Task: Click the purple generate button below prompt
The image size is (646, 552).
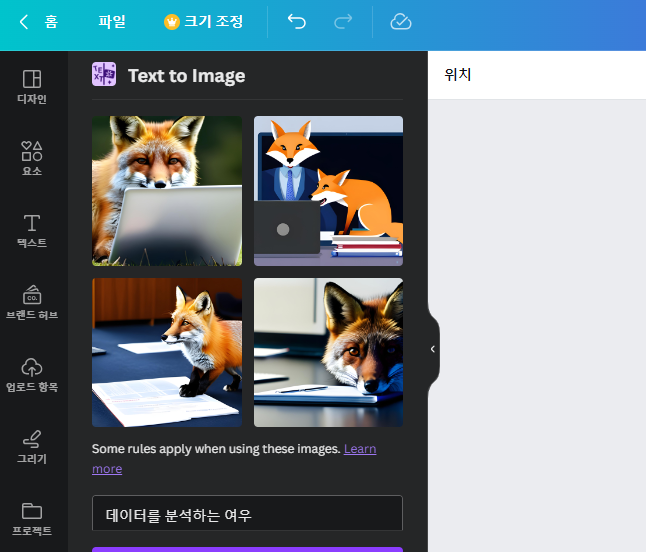Action: [247, 550]
